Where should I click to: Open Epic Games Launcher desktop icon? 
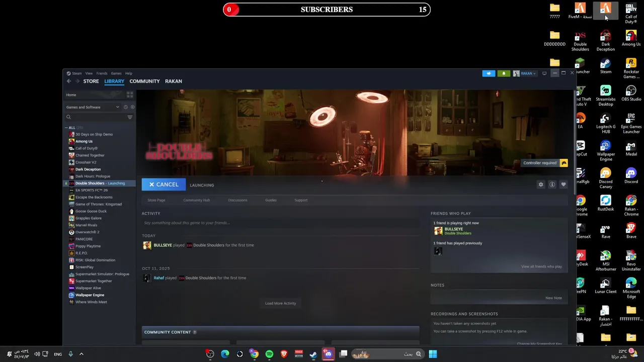point(631,123)
